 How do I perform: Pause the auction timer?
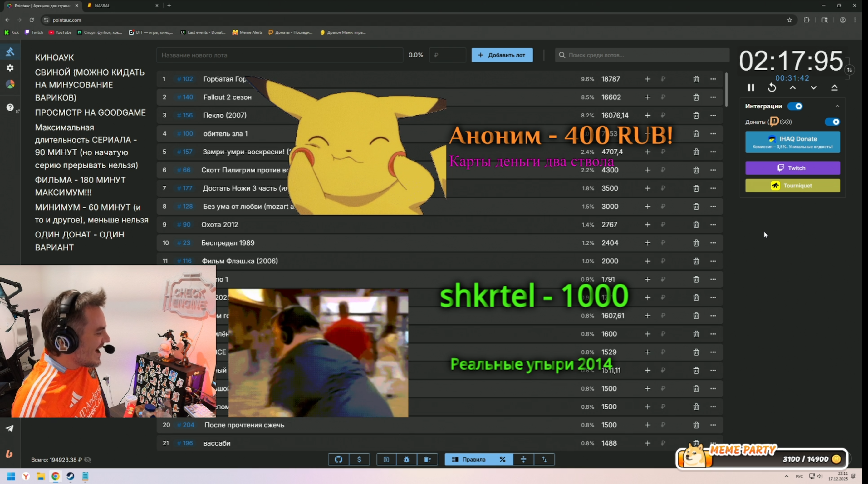point(751,88)
